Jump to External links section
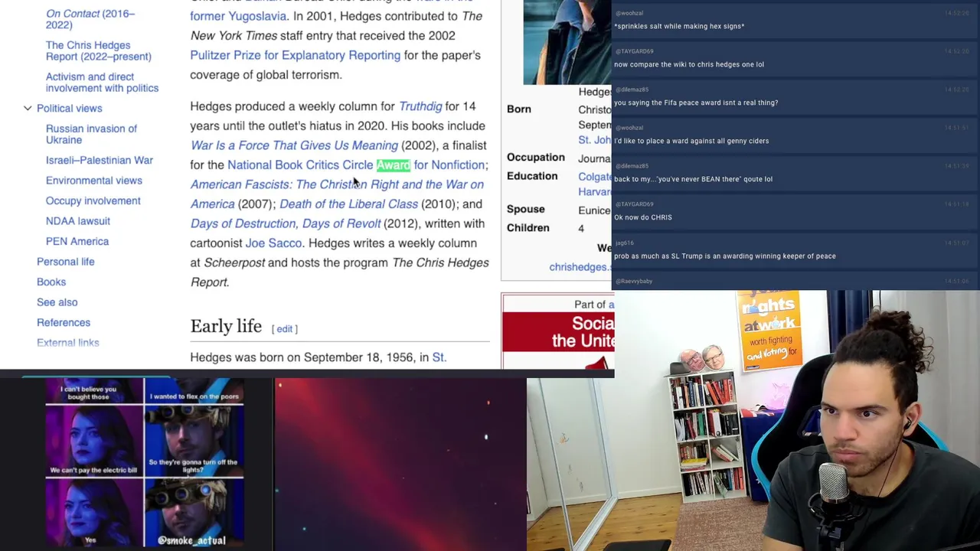The width and height of the screenshot is (980, 551). pos(68,343)
